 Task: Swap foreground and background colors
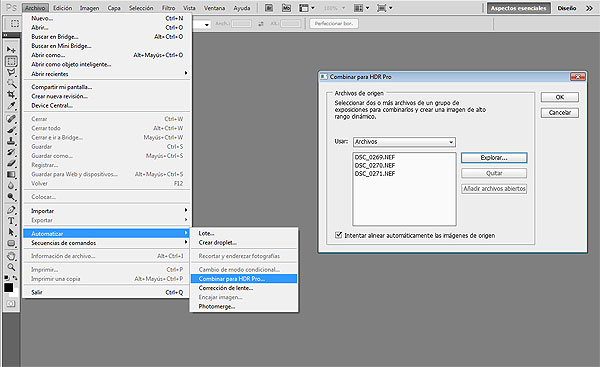tap(15, 277)
